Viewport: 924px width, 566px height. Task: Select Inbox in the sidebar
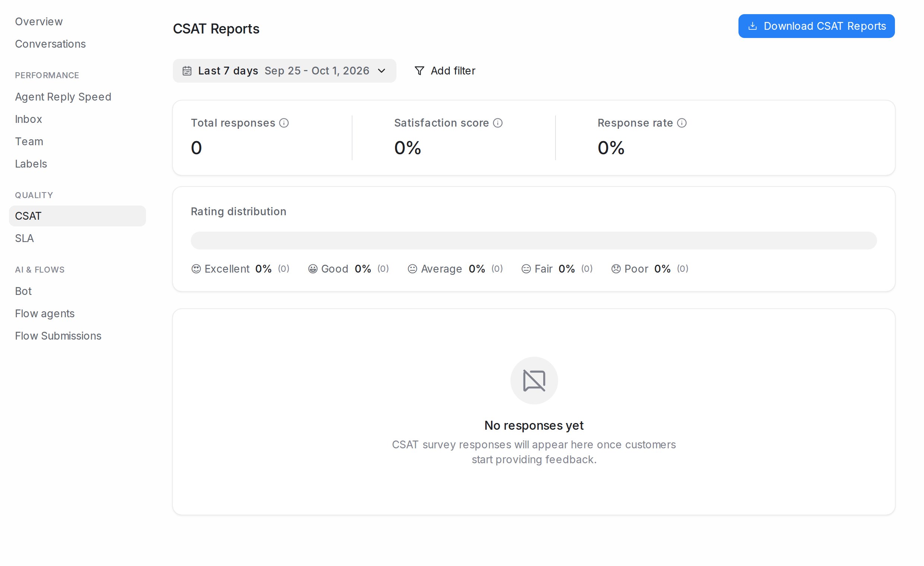(x=28, y=119)
